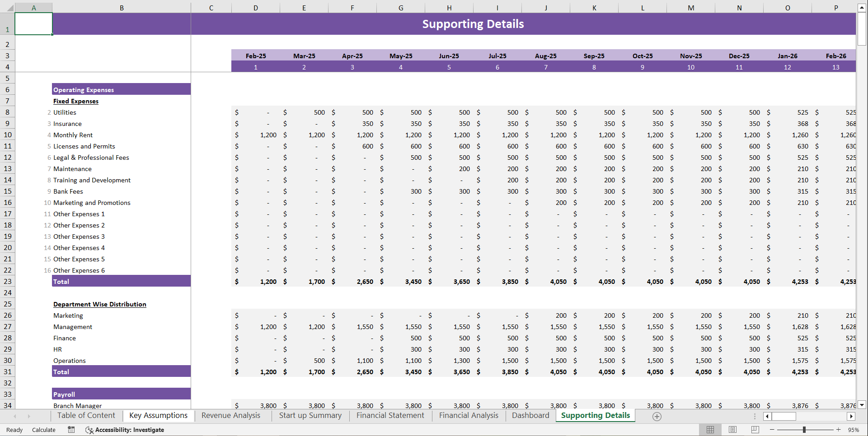Select the column D header
The height and width of the screenshot is (436, 868).
coord(256,7)
